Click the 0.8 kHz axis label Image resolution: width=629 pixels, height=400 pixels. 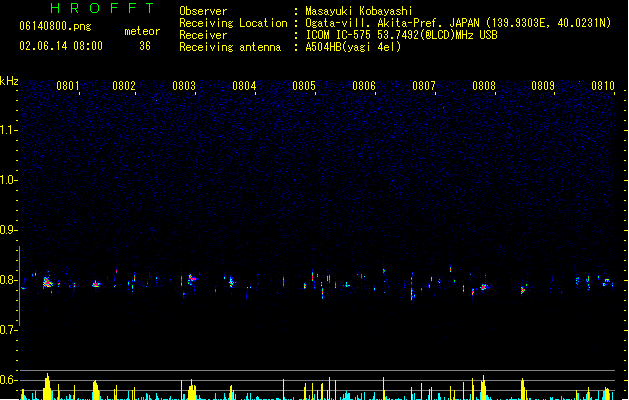(x=8, y=280)
